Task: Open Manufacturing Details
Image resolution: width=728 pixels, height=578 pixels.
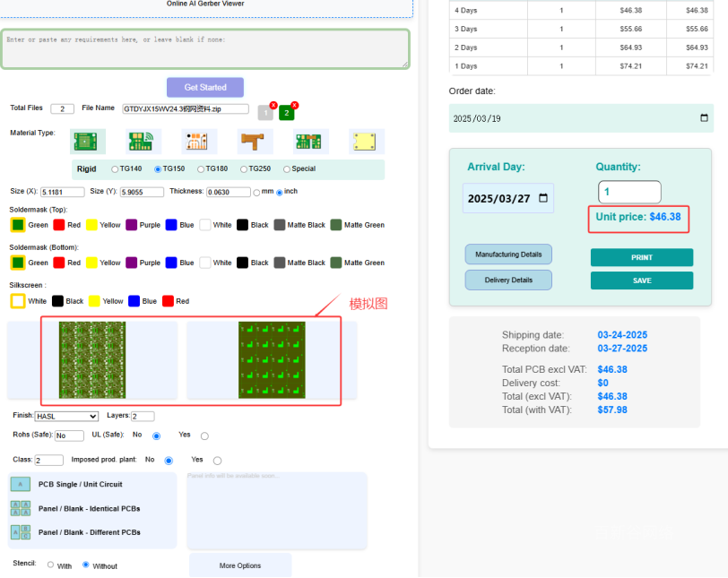Action: pos(508,254)
